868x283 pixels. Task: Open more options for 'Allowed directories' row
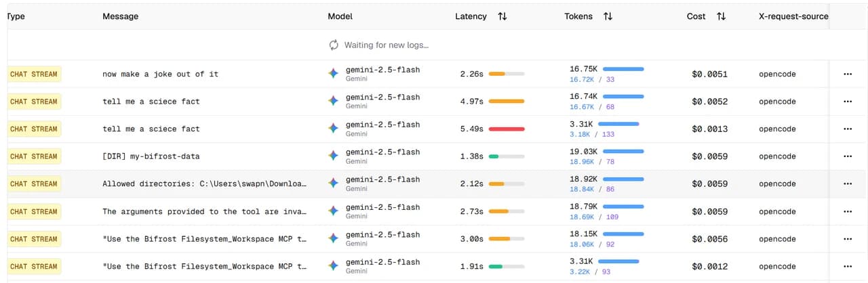[848, 183]
